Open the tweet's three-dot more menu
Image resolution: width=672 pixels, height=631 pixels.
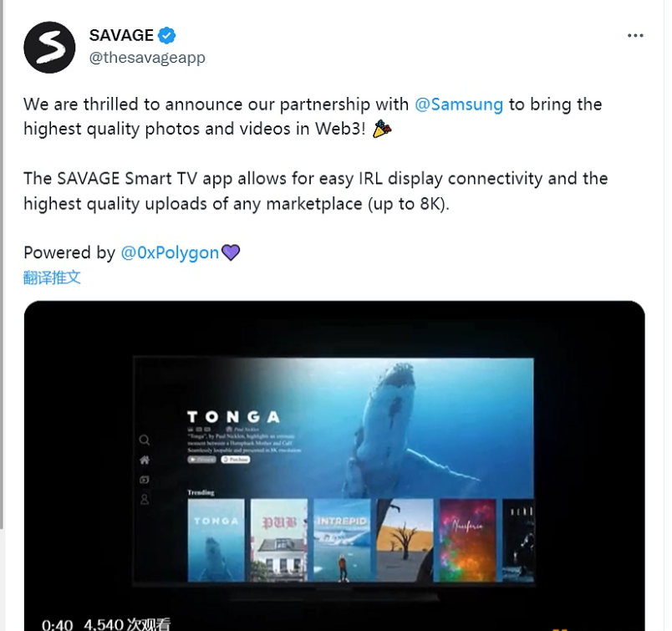635,36
